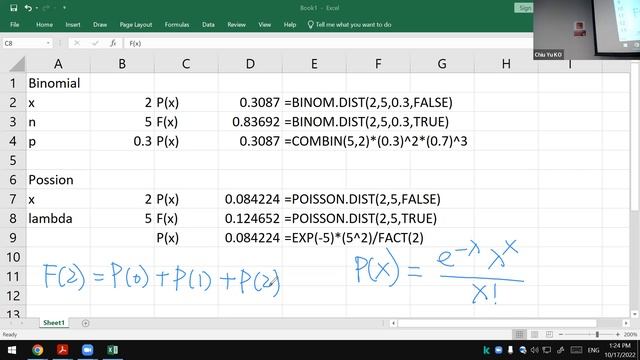Click the Excel taskbar icon
The width and height of the screenshot is (640, 360).
[x=113, y=350]
